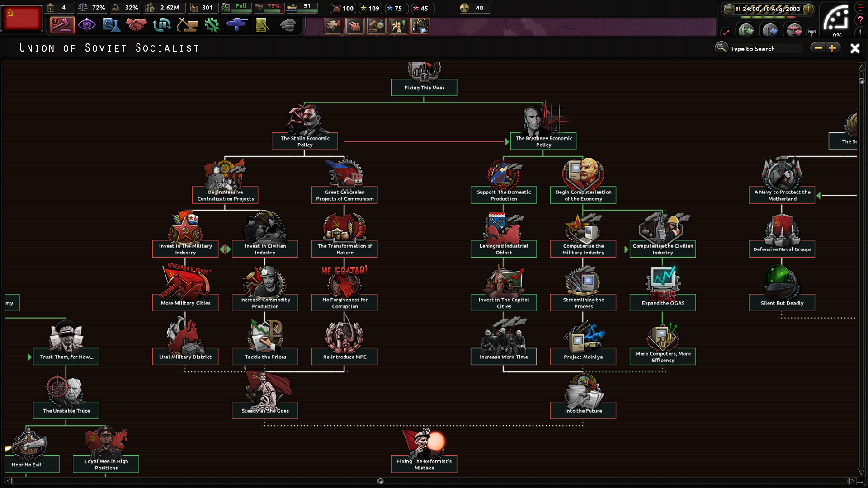
Task: Open the Politics gavel tab
Action: [x=62, y=25]
